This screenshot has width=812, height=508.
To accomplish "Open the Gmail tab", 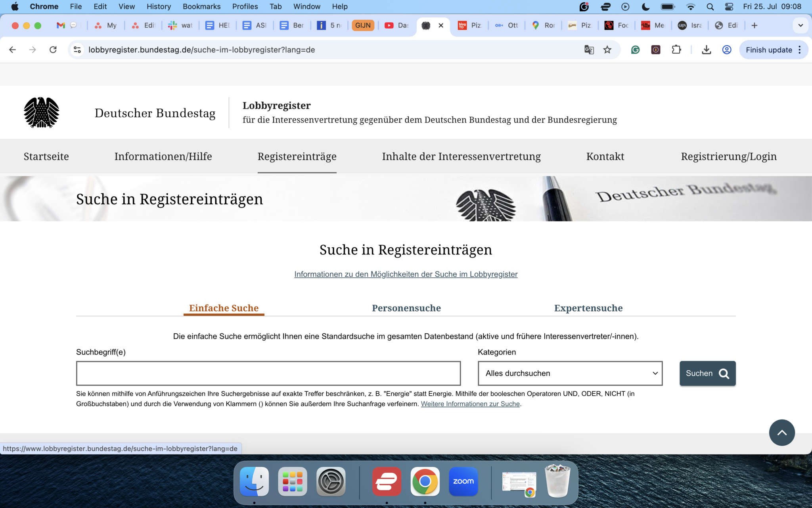I will click(60, 25).
